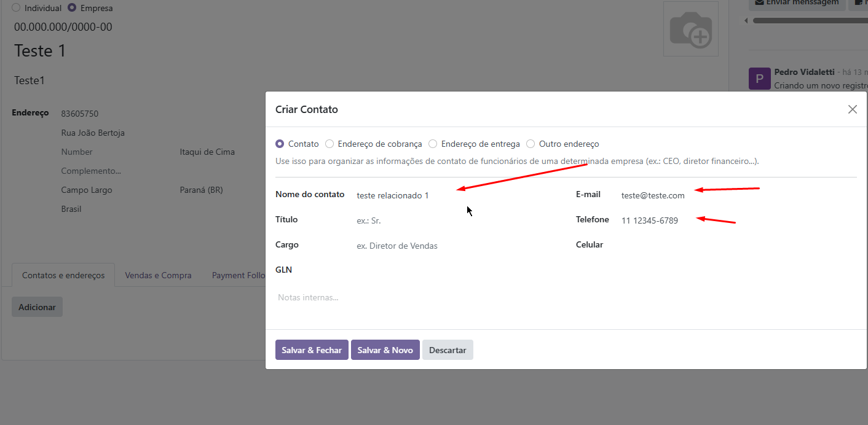This screenshot has width=868, height=425.
Task: Select the Individual radio button
Action: (x=16, y=8)
